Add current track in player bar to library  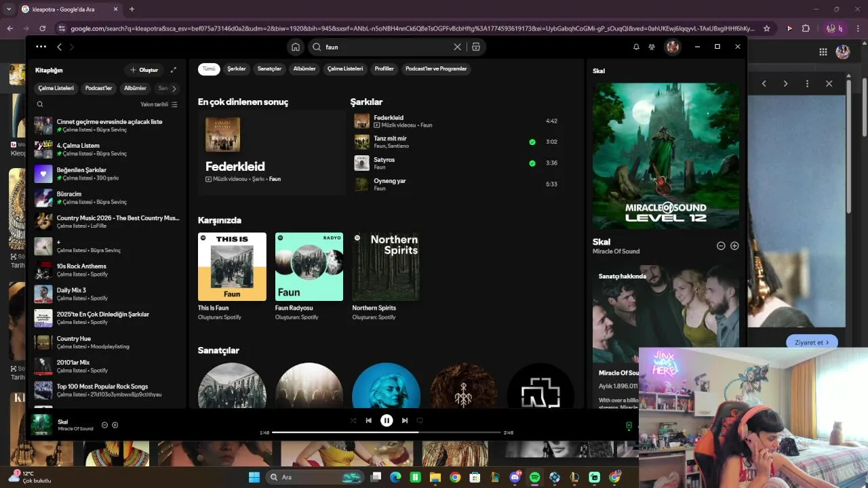[115, 425]
